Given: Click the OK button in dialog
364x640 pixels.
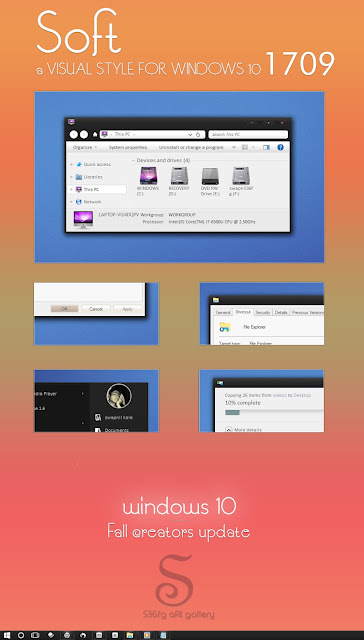Looking at the screenshot, I should 64,309.
